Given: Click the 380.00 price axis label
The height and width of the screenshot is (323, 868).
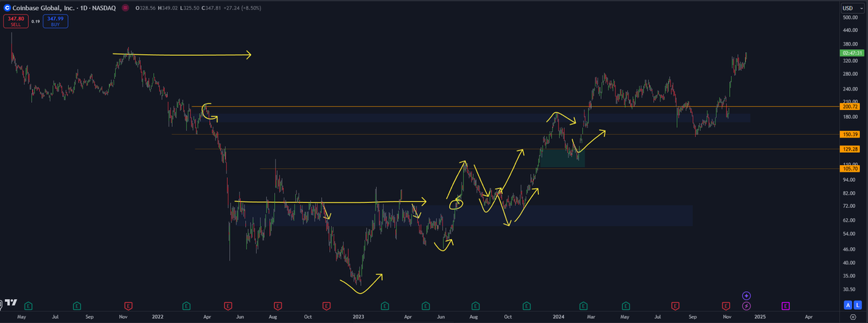Looking at the screenshot, I should pyautogui.click(x=850, y=46).
